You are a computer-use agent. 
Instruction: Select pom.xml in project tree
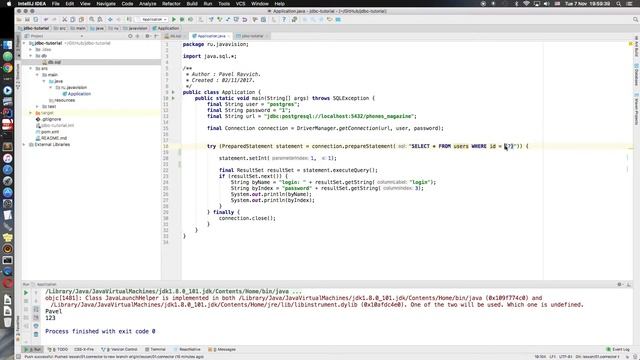tap(47, 132)
